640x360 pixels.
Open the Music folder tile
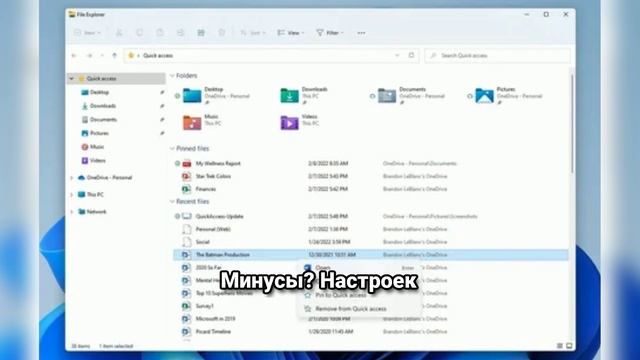pos(202,122)
